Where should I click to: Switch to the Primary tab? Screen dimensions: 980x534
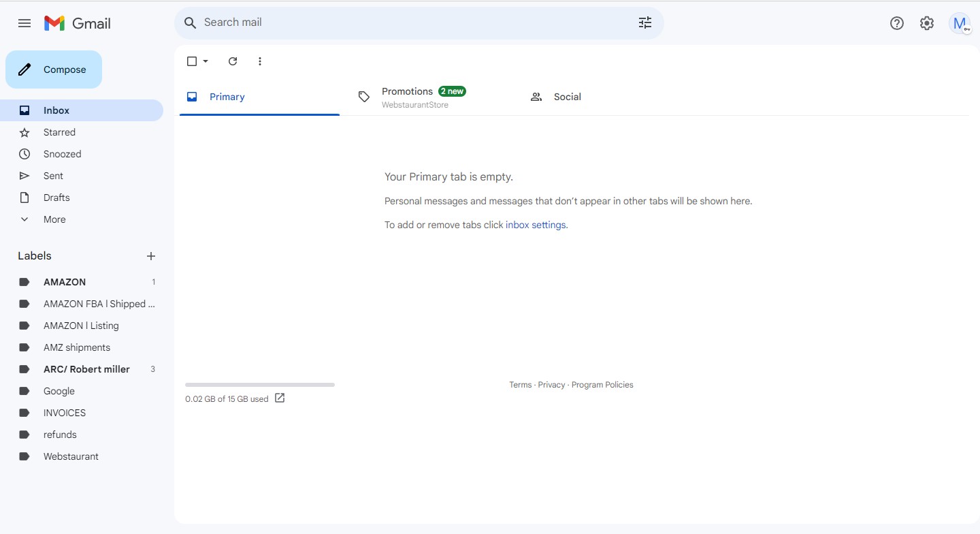click(x=259, y=97)
